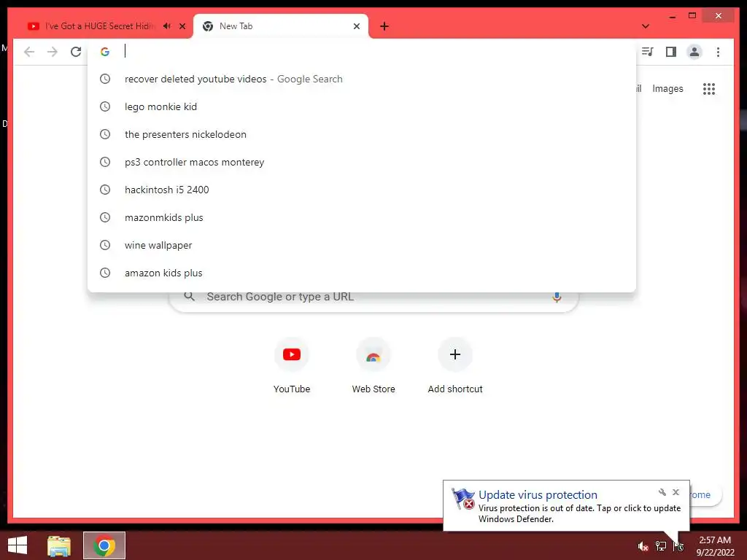Minimize the Chrome window
The height and width of the screenshot is (560, 747).
click(x=672, y=16)
